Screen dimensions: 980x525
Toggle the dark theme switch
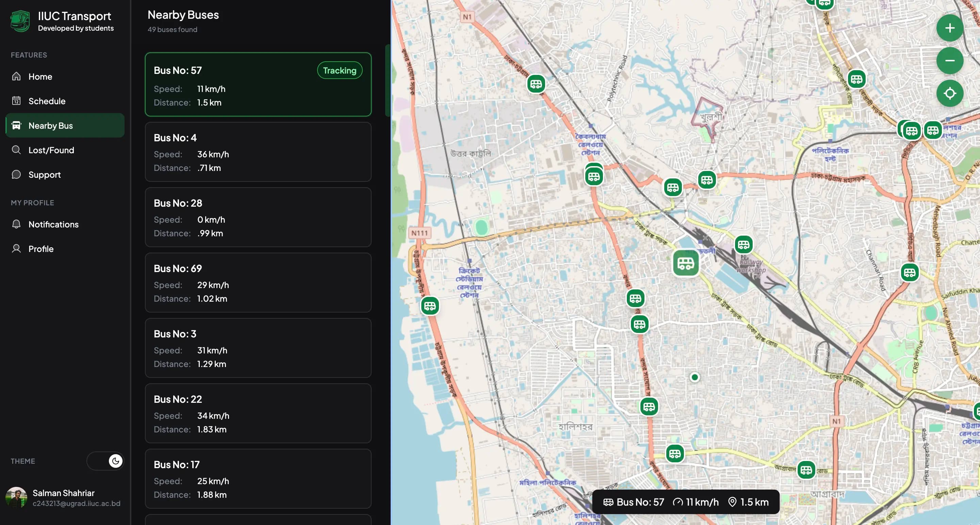coord(105,461)
